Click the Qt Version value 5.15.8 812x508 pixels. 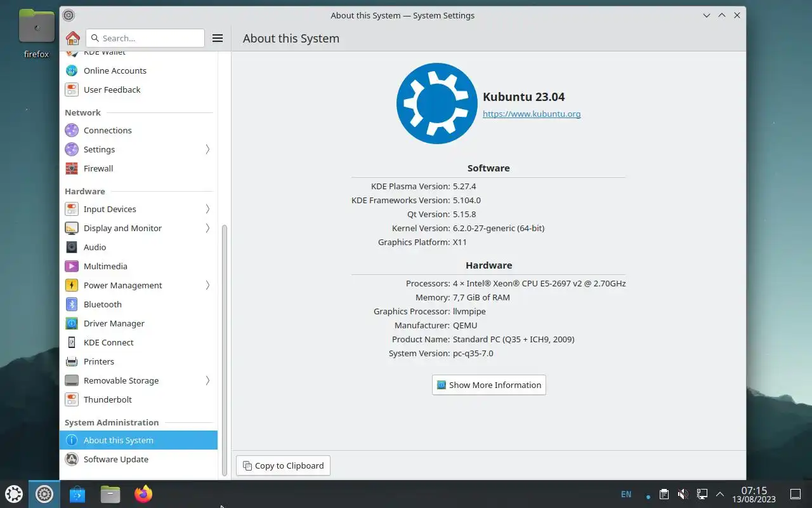point(464,214)
